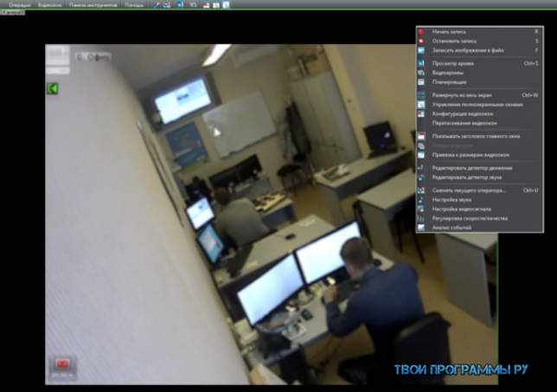Viewport: 557px width, 392px height.
Task: Select Сменить текущего оператора entry
Action: pos(479,190)
